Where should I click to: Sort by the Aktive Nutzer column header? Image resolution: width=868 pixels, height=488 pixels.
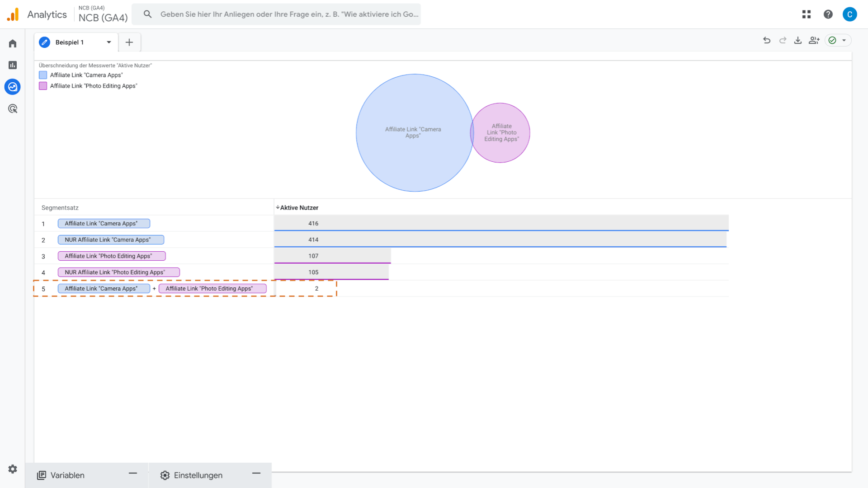[299, 207]
